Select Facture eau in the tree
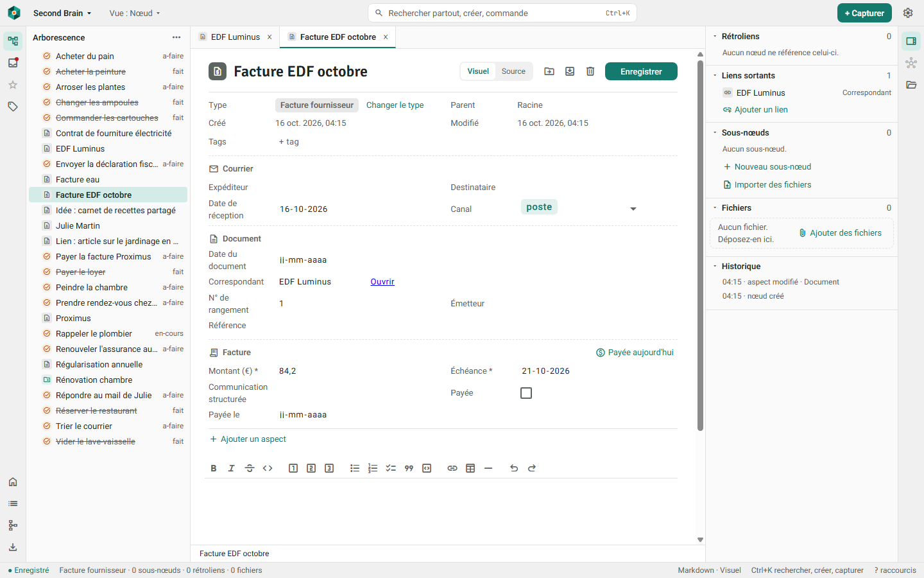The image size is (924, 578). [x=108, y=180]
